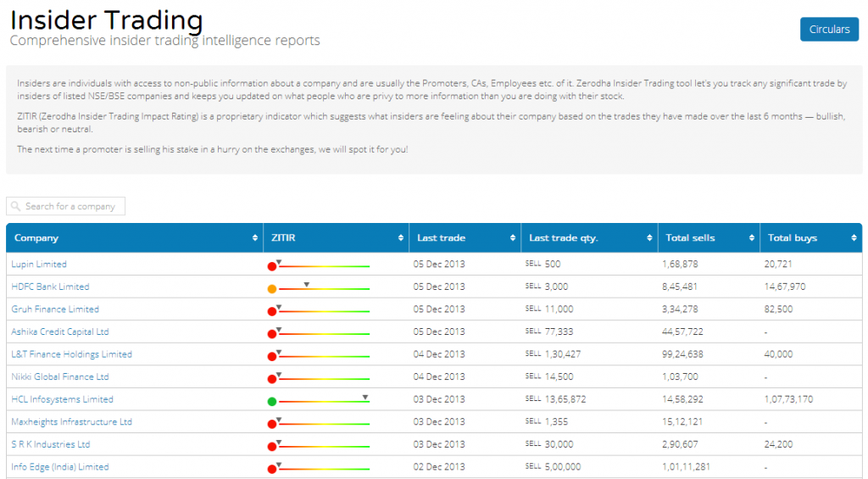
Task: Click the search magnifier icon
Action: (x=15, y=206)
